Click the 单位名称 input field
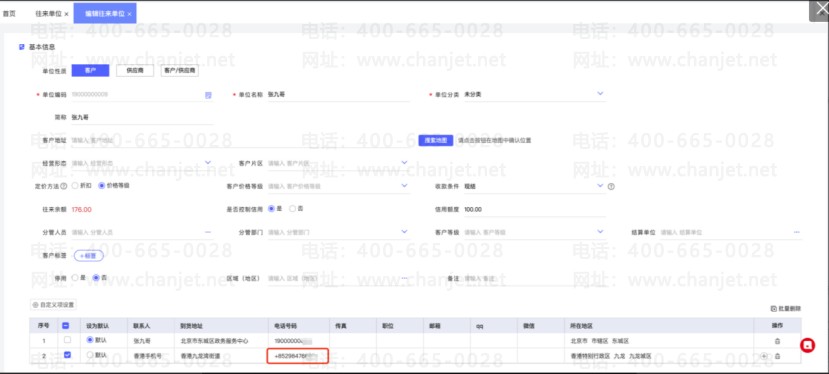Screen dimensions: 829x374 click(338, 95)
